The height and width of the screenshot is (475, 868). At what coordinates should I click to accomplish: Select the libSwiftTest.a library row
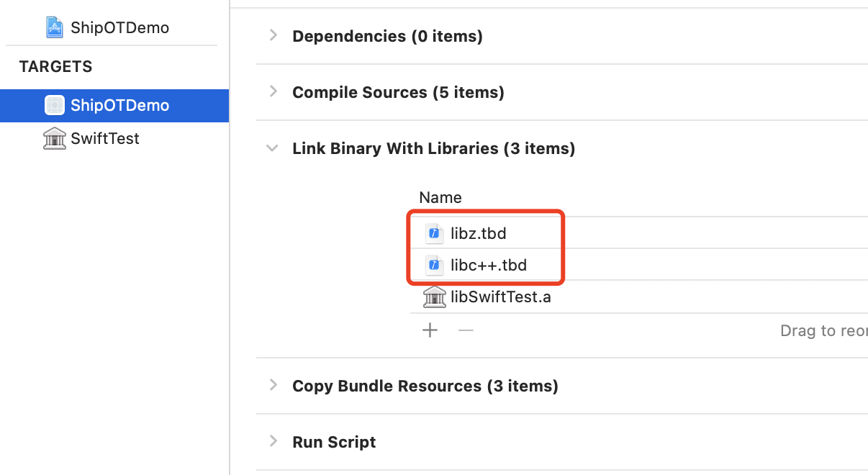(x=639, y=297)
